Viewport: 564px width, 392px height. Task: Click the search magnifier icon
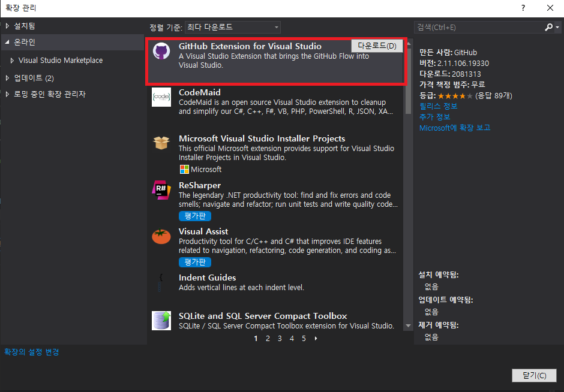(548, 28)
